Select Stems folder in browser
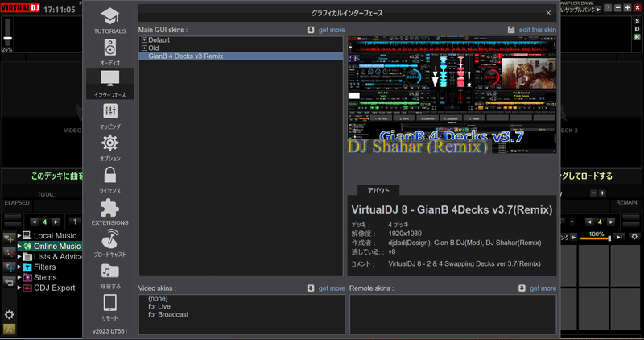Screen dimensions: 644x340 tap(45, 277)
